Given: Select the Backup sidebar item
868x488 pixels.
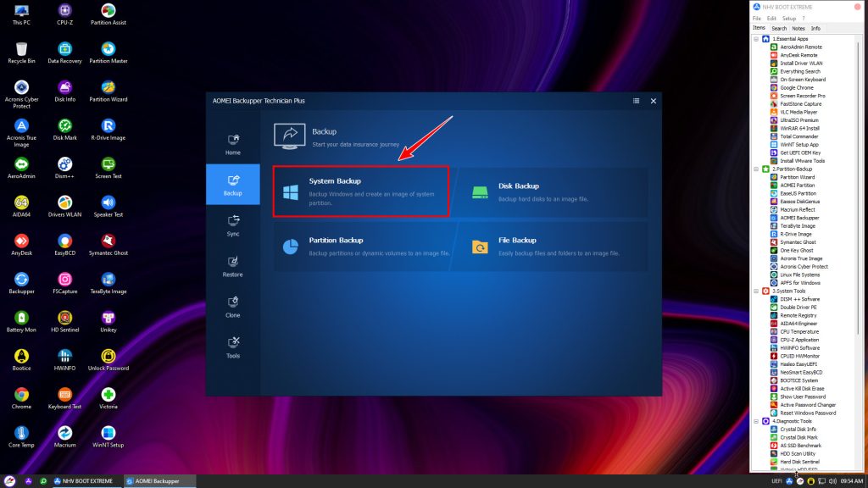Looking at the screenshot, I should [x=233, y=185].
